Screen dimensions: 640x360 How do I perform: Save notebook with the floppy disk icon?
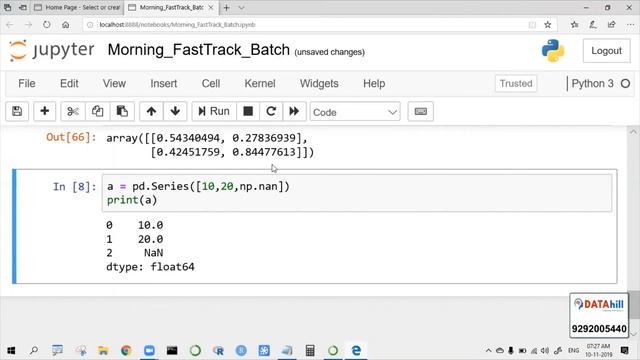pyautogui.click(x=17, y=111)
